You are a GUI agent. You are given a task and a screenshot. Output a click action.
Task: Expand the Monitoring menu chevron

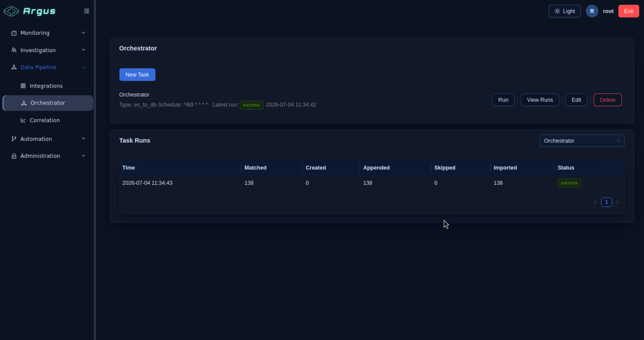coord(84,33)
